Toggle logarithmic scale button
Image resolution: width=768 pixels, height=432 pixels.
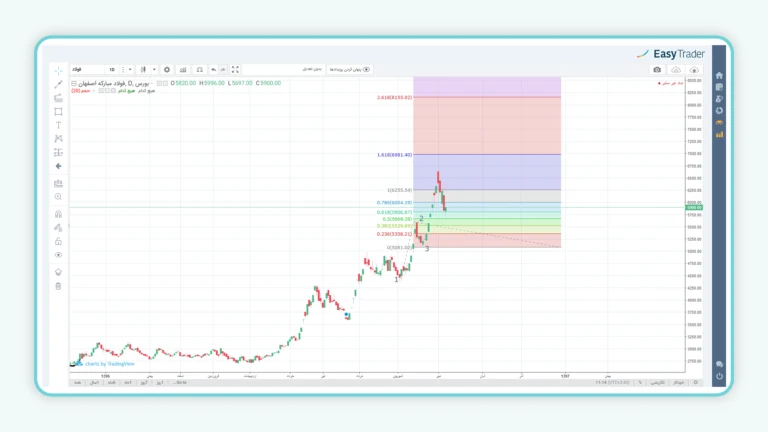(658, 383)
